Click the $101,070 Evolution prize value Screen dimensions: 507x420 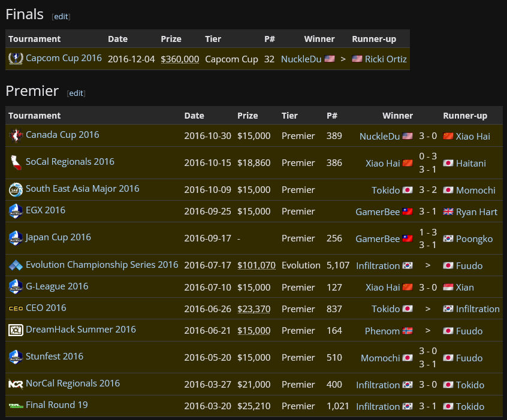[x=256, y=265]
